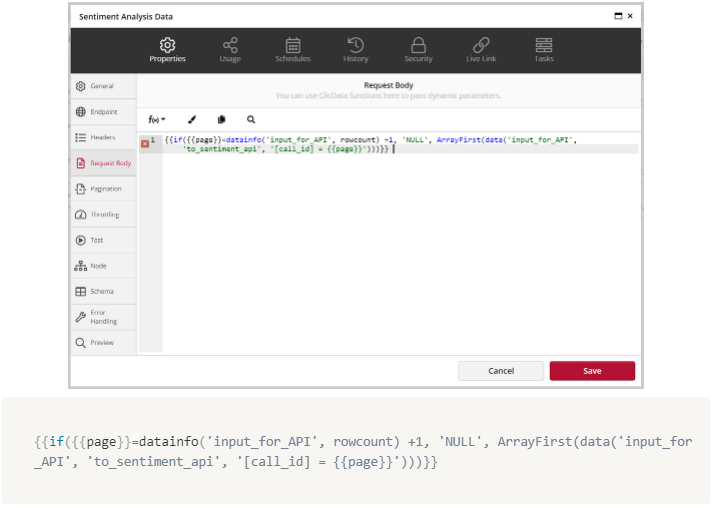Screen dimensions: 713x508
Task: Switch to the Usage tab
Action: point(230,50)
